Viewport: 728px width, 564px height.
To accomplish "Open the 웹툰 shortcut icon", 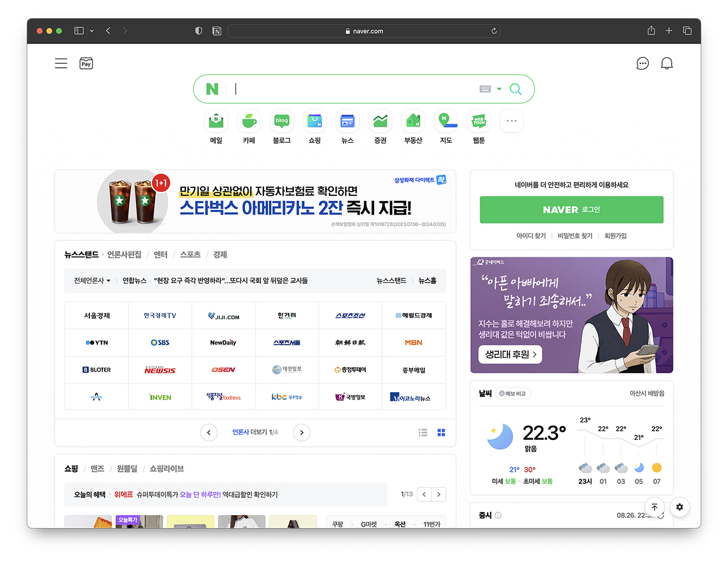I will (479, 121).
